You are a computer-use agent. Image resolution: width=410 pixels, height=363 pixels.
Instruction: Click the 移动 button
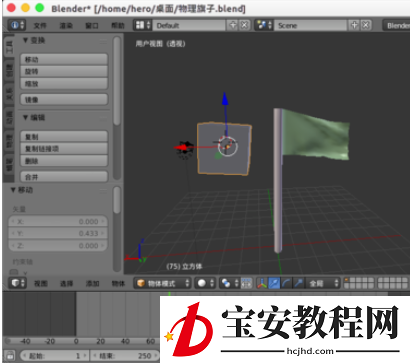coord(64,59)
